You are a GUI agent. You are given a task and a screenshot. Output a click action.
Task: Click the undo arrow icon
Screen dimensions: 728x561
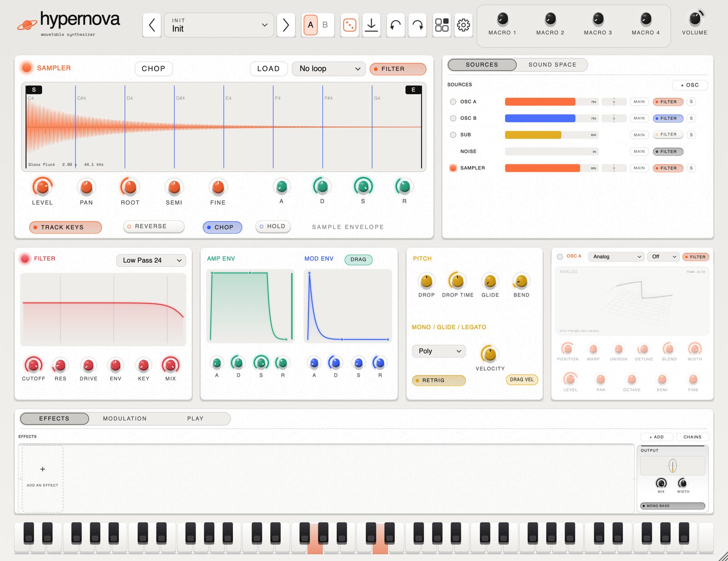click(x=395, y=25)
